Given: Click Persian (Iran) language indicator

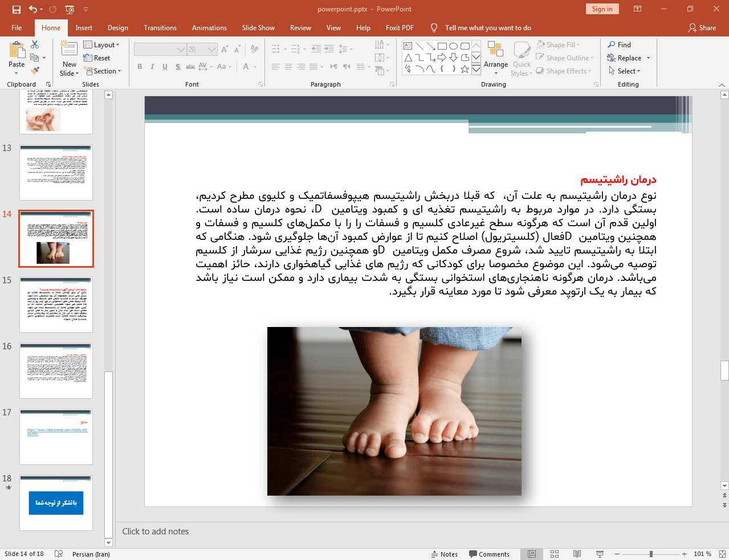Looking at the screenshot, I should click(91, 554).
